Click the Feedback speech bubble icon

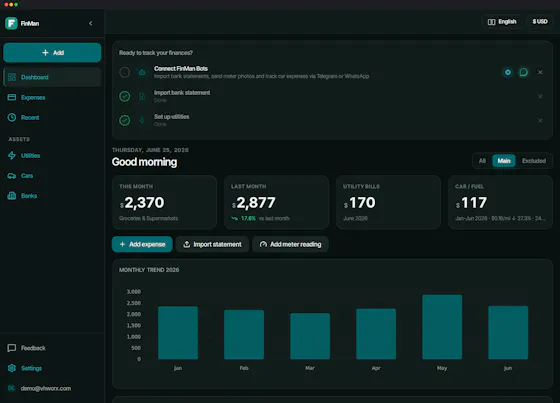12,348
